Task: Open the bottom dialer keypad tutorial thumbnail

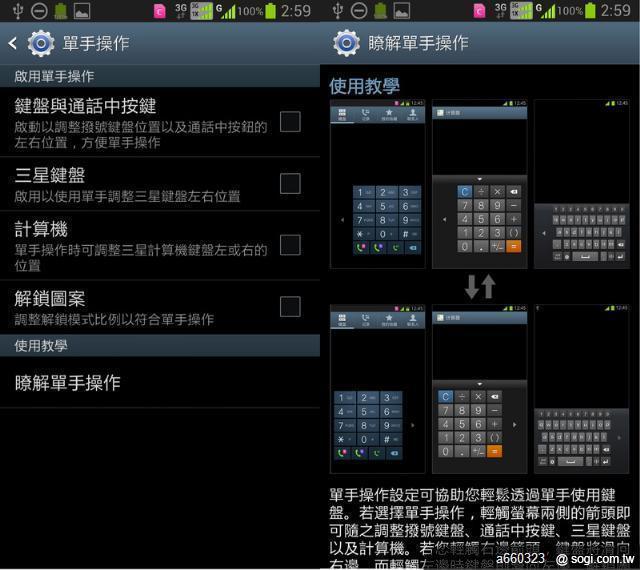Action: 378,389
